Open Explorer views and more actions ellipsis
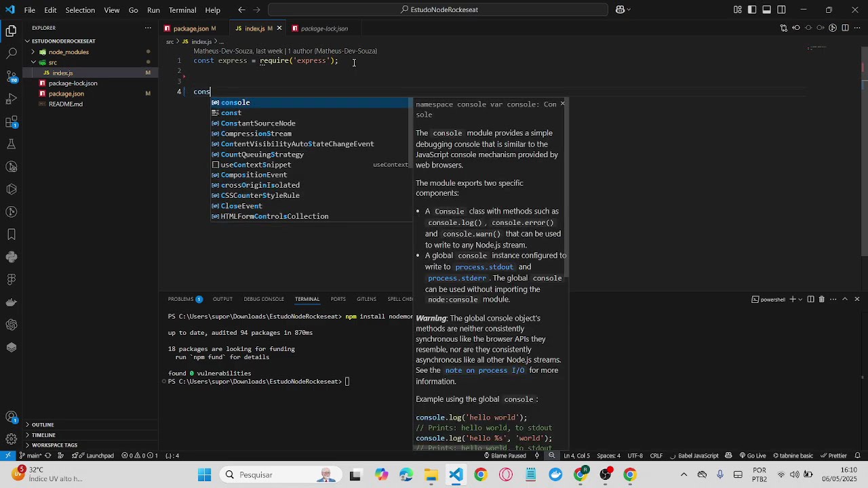868x488 pixels. click(x=148, y=28)
